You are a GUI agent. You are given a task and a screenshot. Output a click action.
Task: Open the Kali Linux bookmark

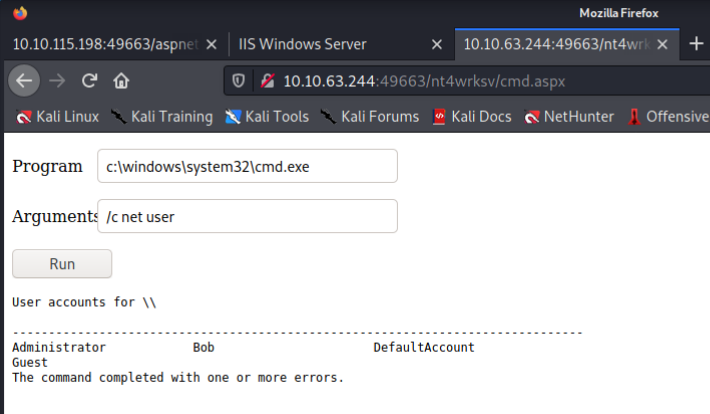point(58,117)
